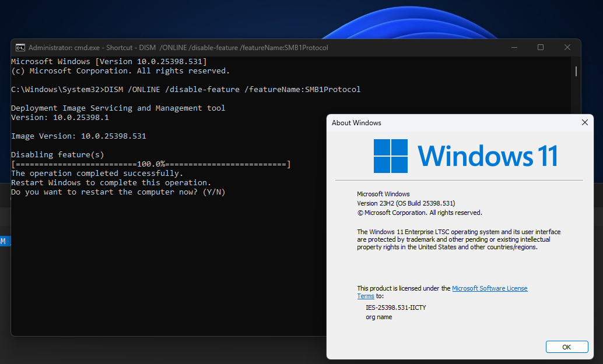The image size is (603, 364).
Task: Click the 'About Windows' dialog title
Action: 356,123
